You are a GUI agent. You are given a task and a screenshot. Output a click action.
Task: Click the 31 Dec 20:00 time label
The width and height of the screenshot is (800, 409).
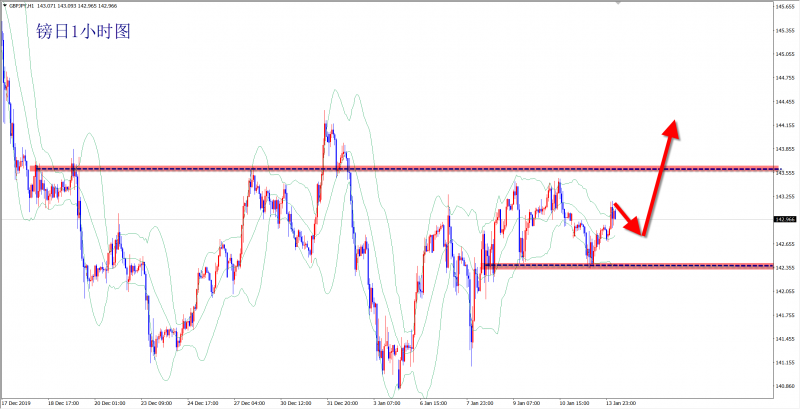coord(343,403)
